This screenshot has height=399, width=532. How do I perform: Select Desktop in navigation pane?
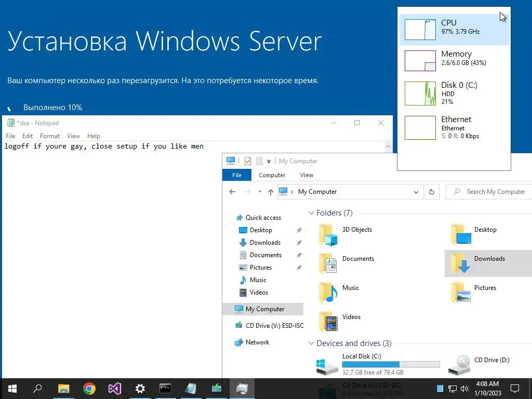point(261,230)
